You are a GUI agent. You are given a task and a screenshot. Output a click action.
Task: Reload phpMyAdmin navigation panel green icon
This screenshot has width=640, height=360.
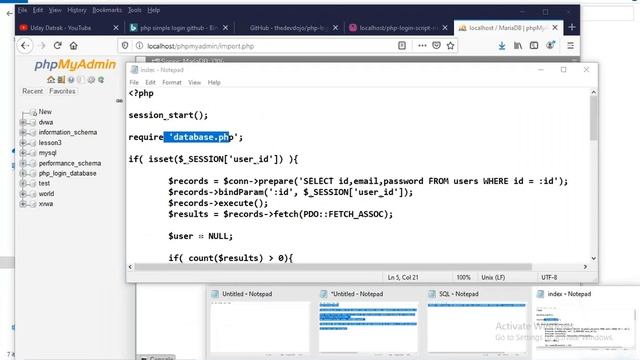pos(101,80)
